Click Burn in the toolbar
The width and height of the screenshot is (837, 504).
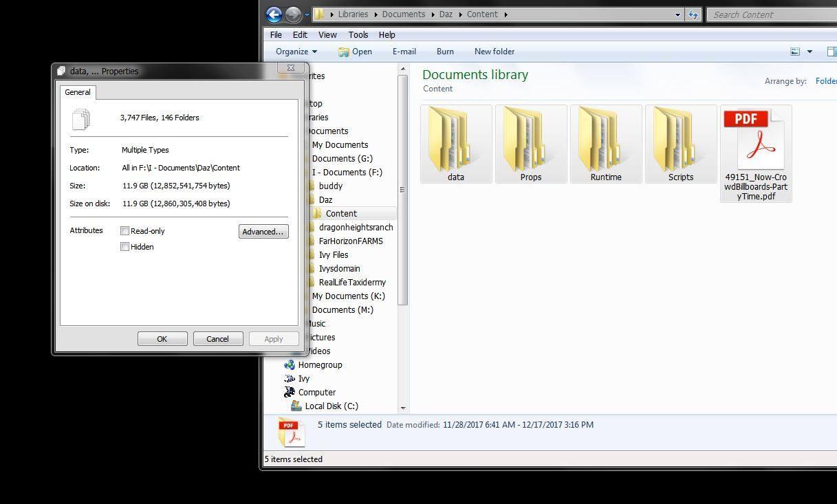pos(445,52)
